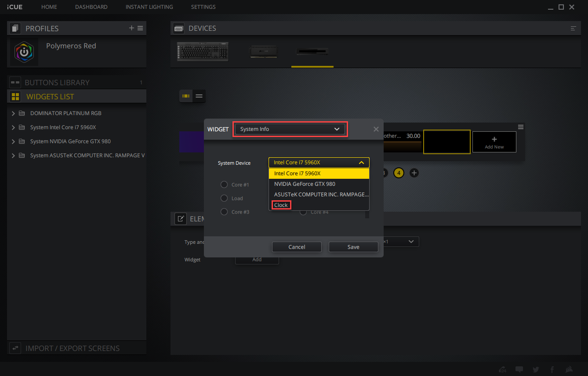Click the Polymeros Red profile name

coord(71,46)
